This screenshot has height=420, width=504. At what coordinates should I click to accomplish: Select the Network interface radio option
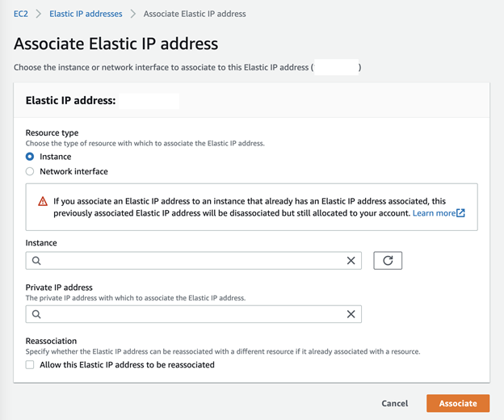[x=30, y=171]
